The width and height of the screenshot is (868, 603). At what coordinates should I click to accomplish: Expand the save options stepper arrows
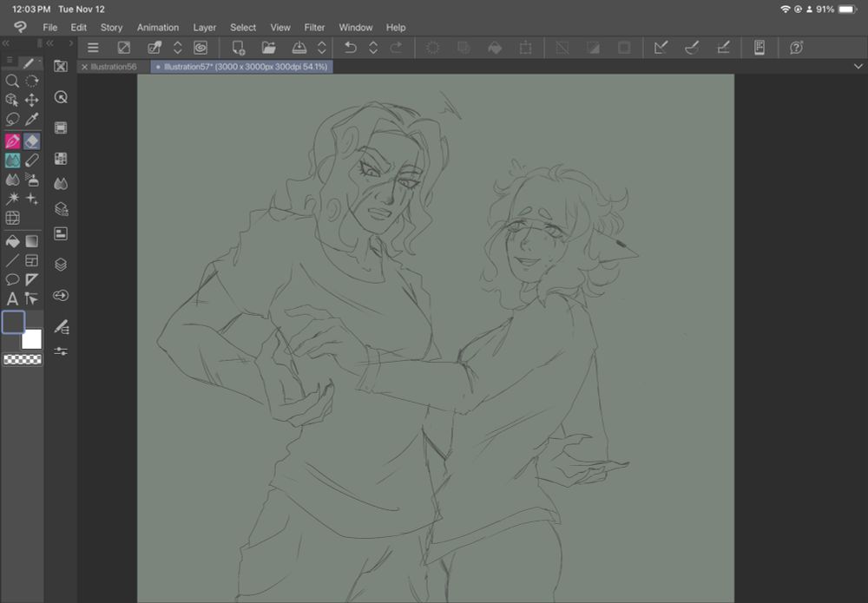click(x=322, y=48)
